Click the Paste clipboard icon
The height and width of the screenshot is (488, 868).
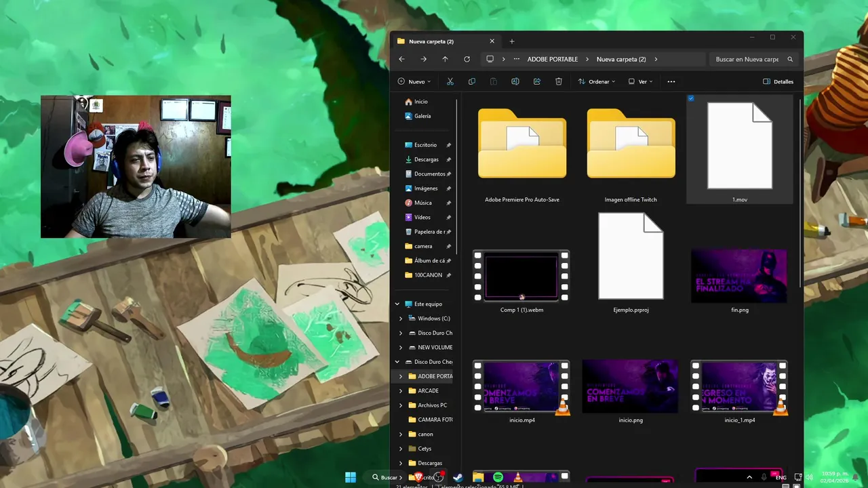pos(493,81)
